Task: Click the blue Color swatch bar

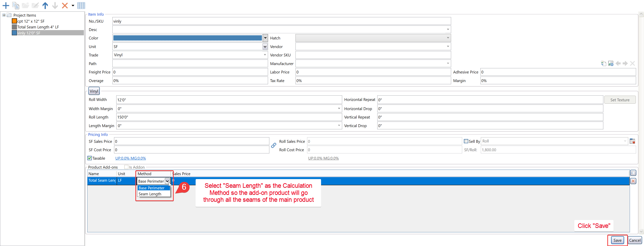Action: click(x=188, y=38)
